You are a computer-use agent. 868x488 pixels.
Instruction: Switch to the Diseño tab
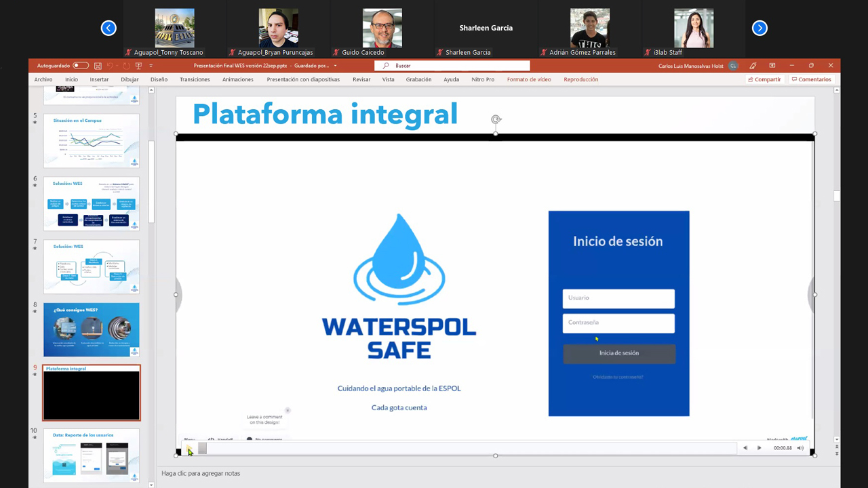pyautogui.click(x=159, y=79)
